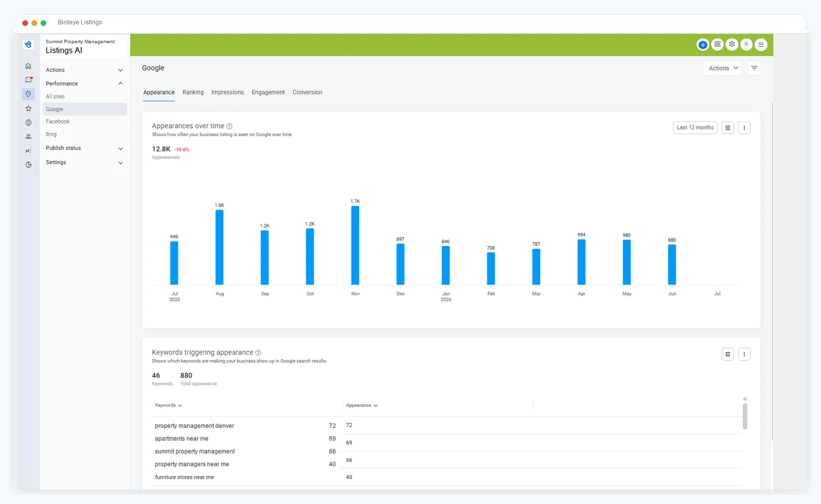Click the filter icon next to Actions

point(754,68)
